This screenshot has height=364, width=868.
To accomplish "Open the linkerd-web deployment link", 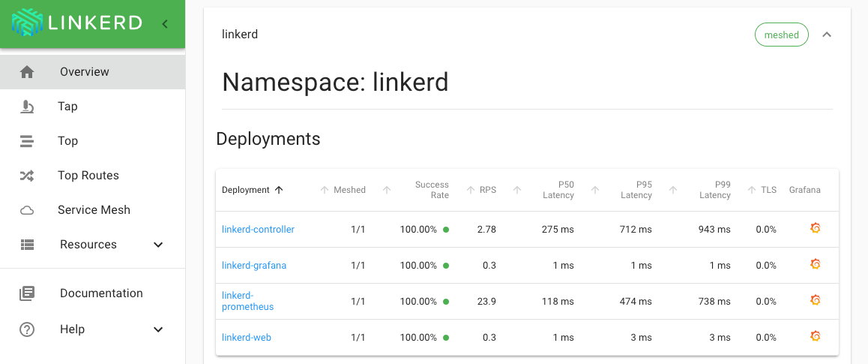I will coord(246,338).
